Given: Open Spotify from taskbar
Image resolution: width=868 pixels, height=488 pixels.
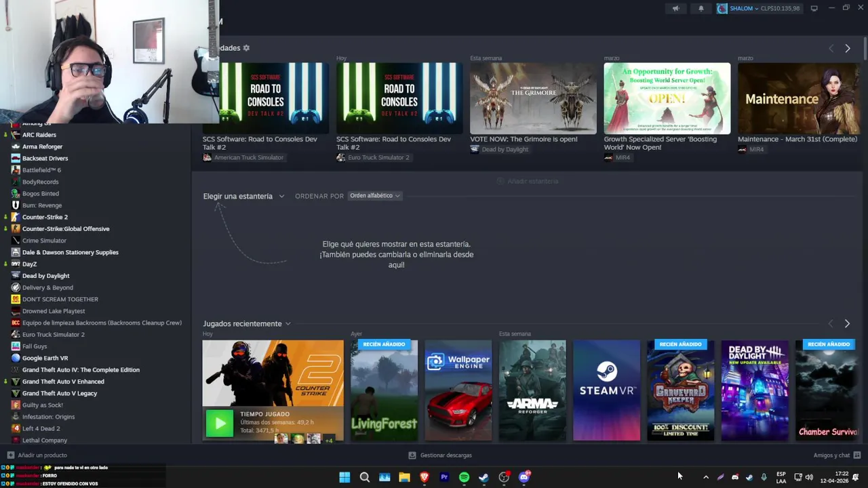Looking at the screenshot, I should pyautogui.click(x=464, y=477).
